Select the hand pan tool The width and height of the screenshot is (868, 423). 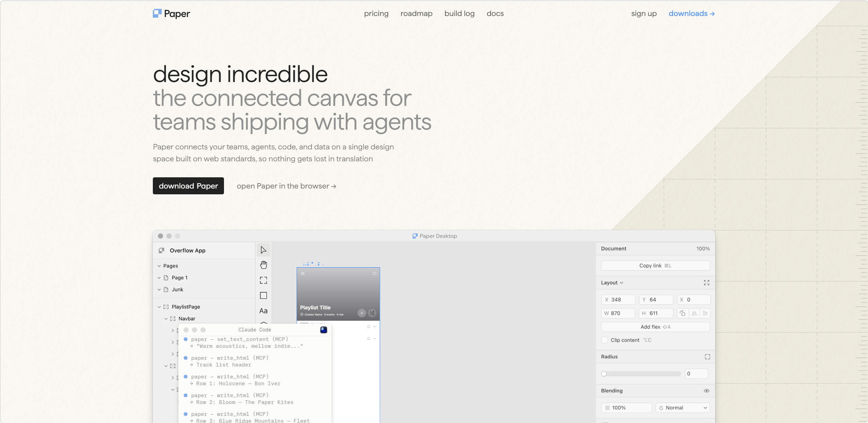[x=263, y=265]
